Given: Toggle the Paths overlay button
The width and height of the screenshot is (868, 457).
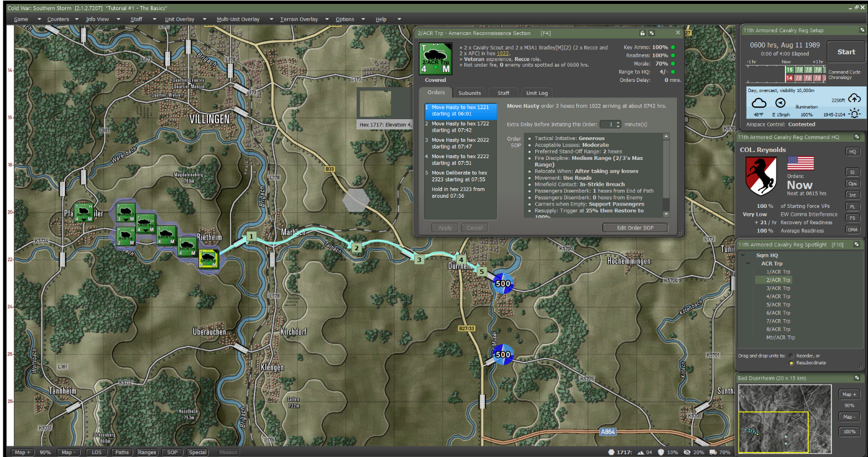Looking at the screenshot, I should [x=121, y=452].
